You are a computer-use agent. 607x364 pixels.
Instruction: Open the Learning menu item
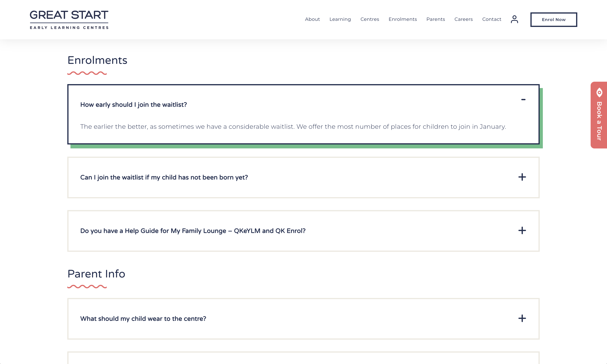click(340, 19)
